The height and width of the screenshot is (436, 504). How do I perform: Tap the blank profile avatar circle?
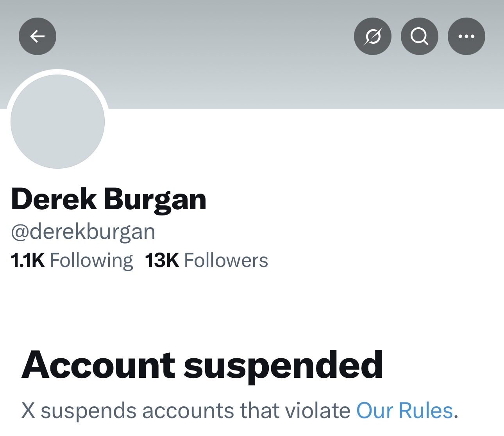point(57,121)
